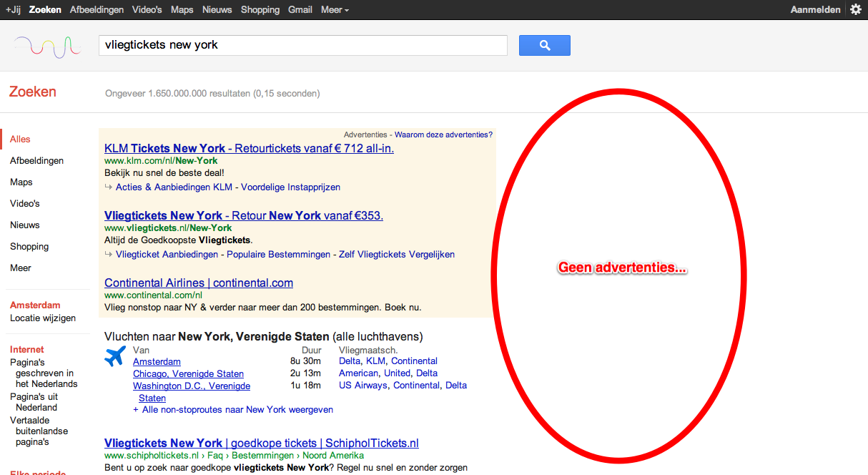The image size is (868, 475).
Task: Open Video's in the top bar
Action: click(147, 9)
